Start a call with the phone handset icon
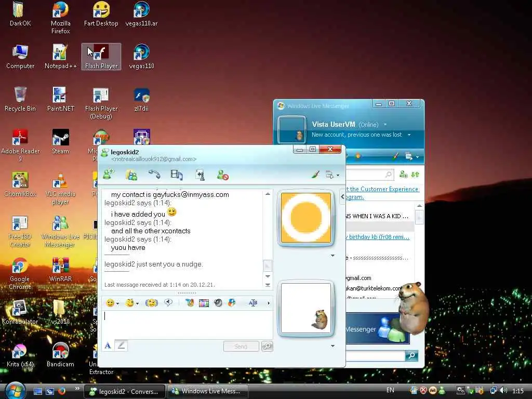The image size is (532, 399). (x=154, y=175)
